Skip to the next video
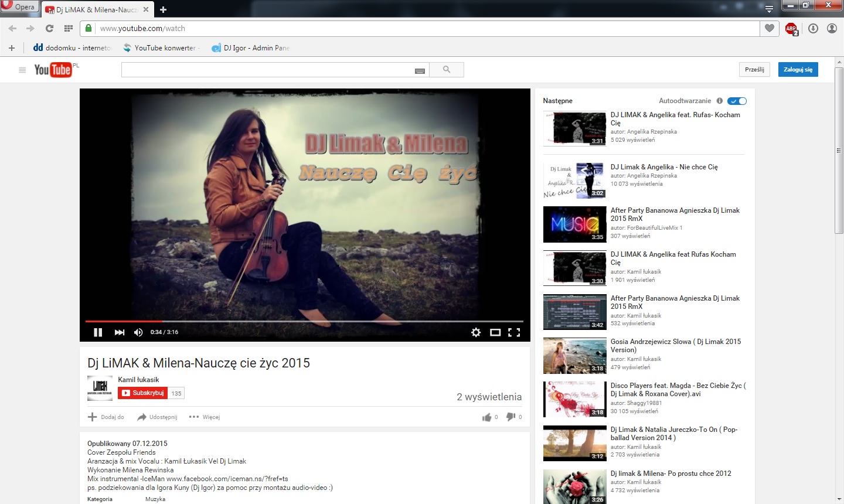 pos(120,332)
